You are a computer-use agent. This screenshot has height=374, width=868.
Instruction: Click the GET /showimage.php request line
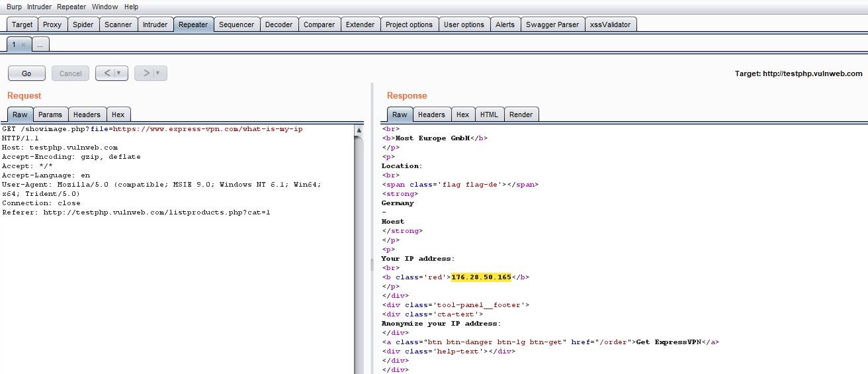(x=152, y=129)
